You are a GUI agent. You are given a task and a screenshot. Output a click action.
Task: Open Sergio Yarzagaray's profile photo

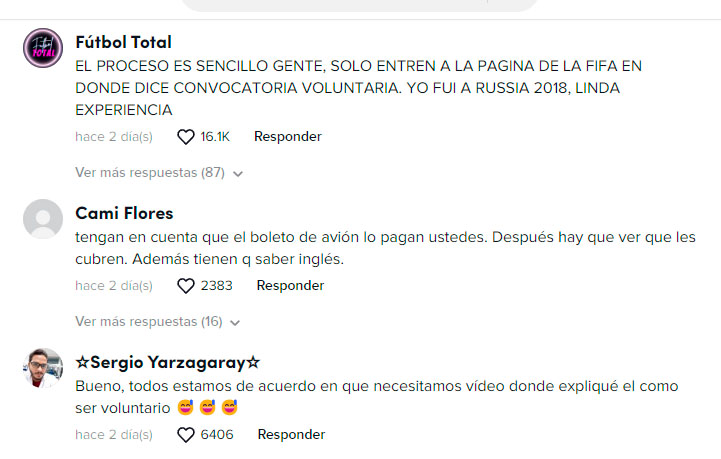43,368
